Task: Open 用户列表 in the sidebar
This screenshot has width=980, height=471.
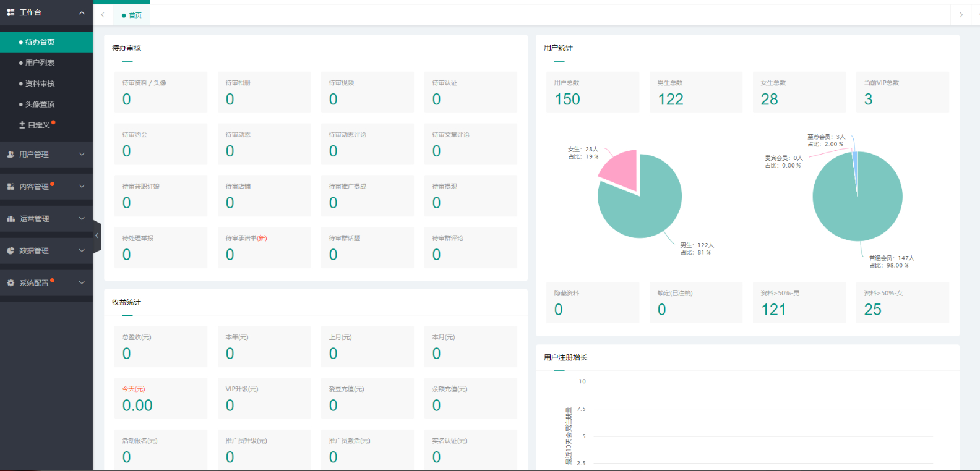Action: coord(40,63)
